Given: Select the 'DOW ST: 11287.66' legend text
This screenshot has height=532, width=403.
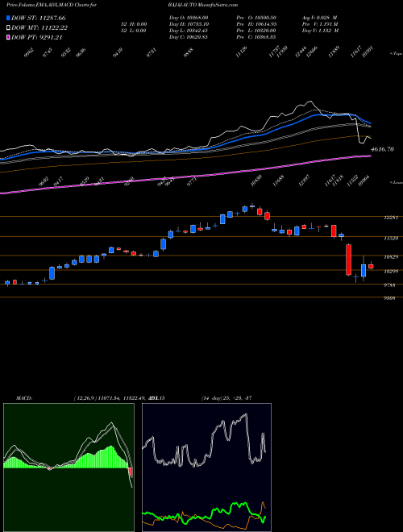Looking at the screenshot, I should pos(39,18).
